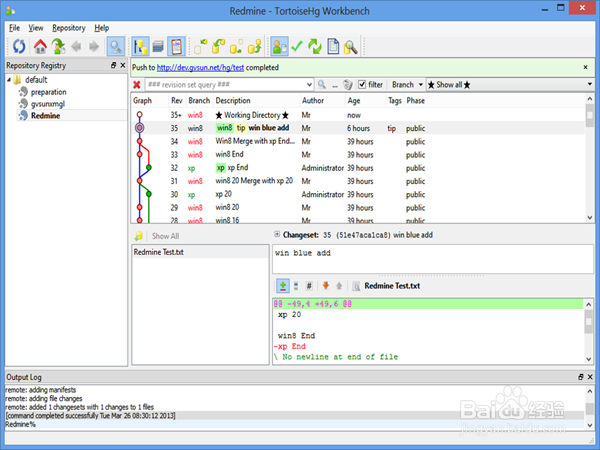
Task: Click the revision set query input field
Action: 226,85
